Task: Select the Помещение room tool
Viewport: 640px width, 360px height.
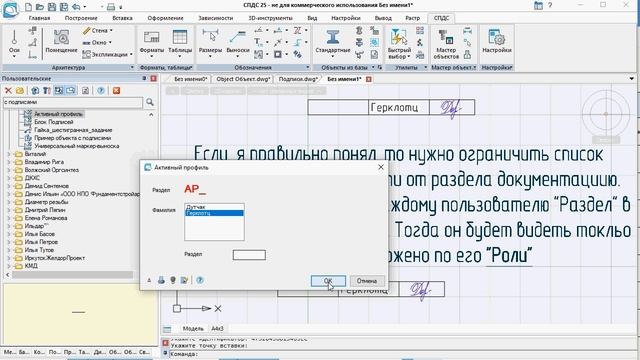Action: [61, 42]
